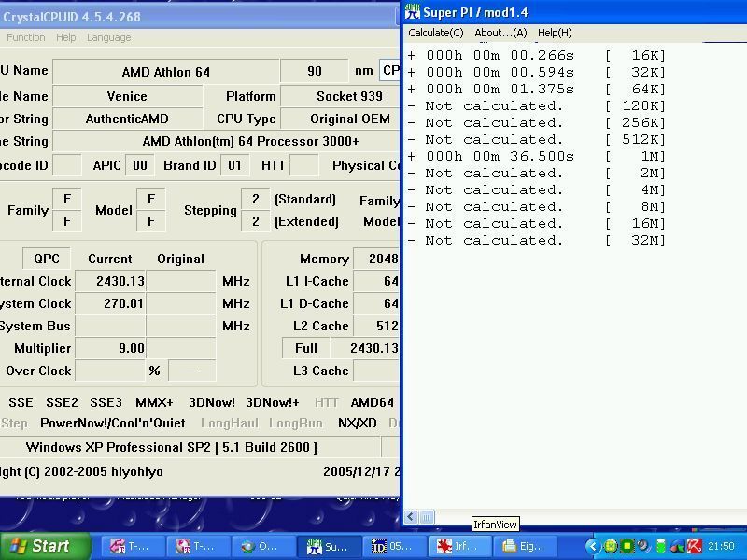The image size is (747, 560).
Task: Open the Language menu in CrystalCPUID
Action: point(108,37)
